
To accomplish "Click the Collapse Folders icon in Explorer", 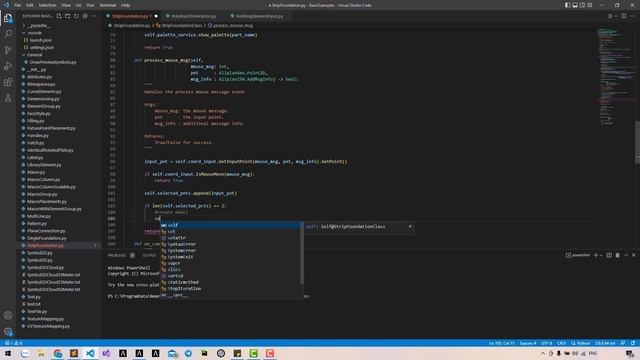I will [x=85, y=16].
